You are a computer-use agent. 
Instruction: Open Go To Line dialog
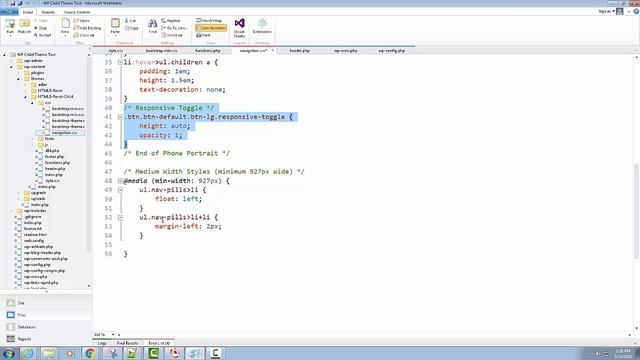[174, 28]
